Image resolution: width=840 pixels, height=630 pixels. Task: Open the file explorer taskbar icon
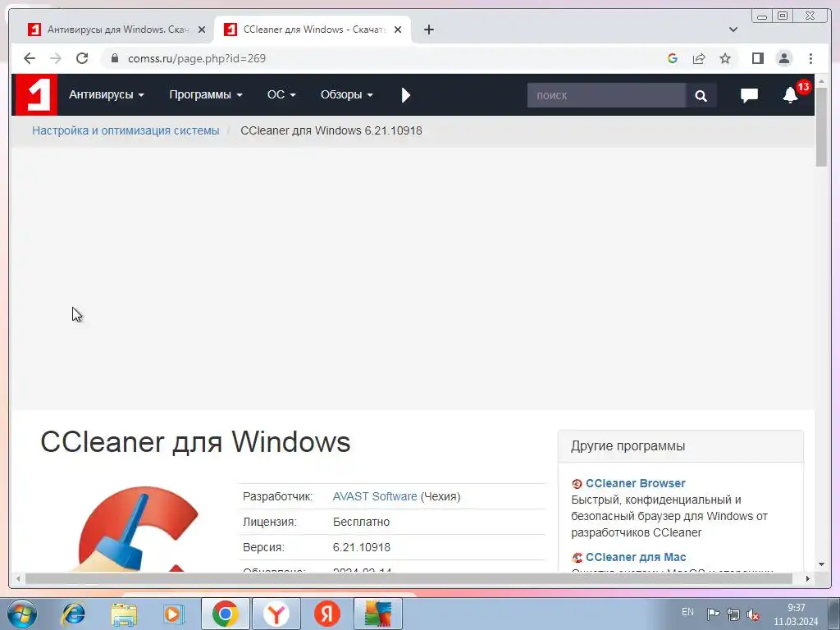[124, 614]
